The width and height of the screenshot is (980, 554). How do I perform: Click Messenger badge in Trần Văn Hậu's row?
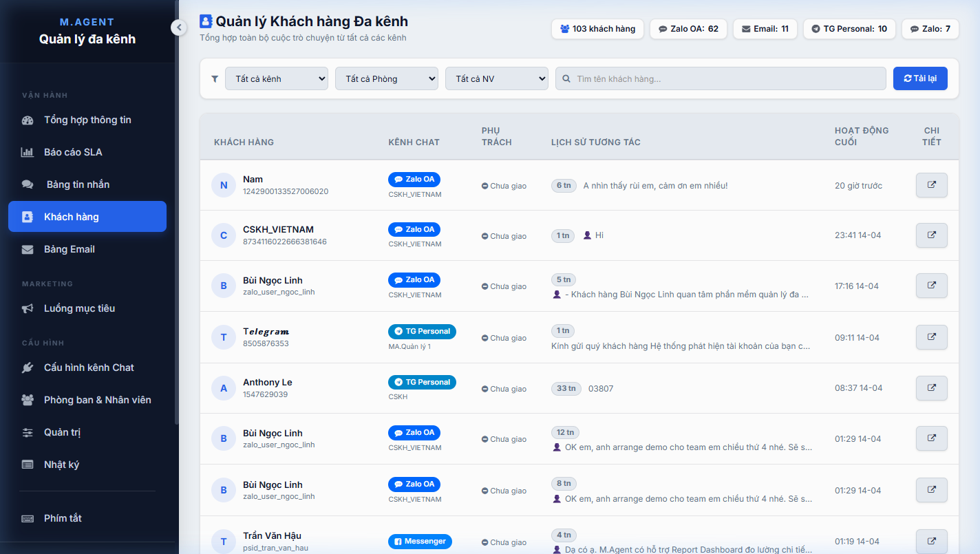tap(420, 542)
